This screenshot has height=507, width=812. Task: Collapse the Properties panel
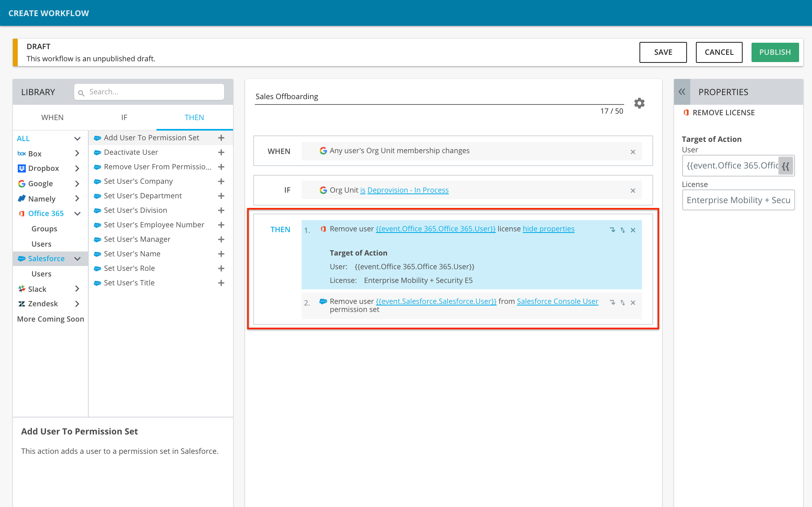[682, 92]
